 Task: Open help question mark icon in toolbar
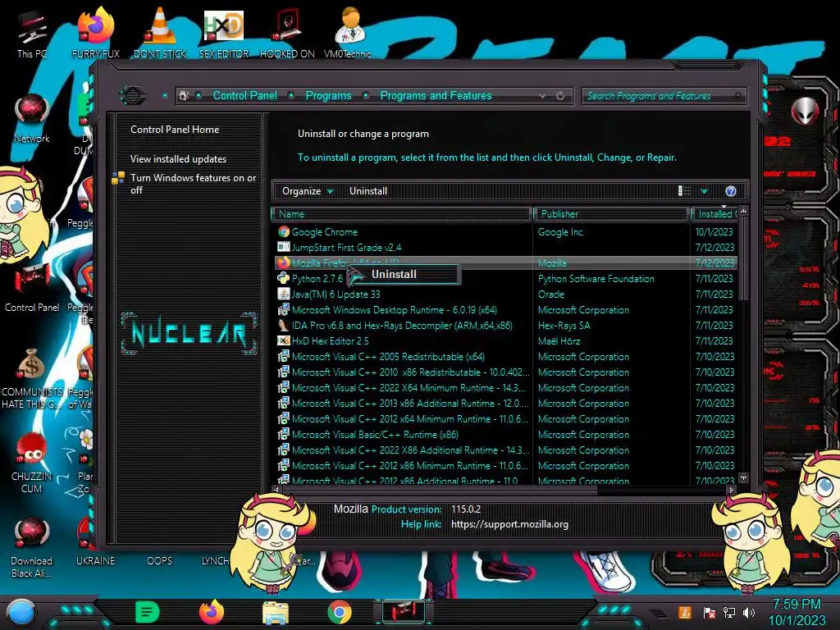point(731,191)
